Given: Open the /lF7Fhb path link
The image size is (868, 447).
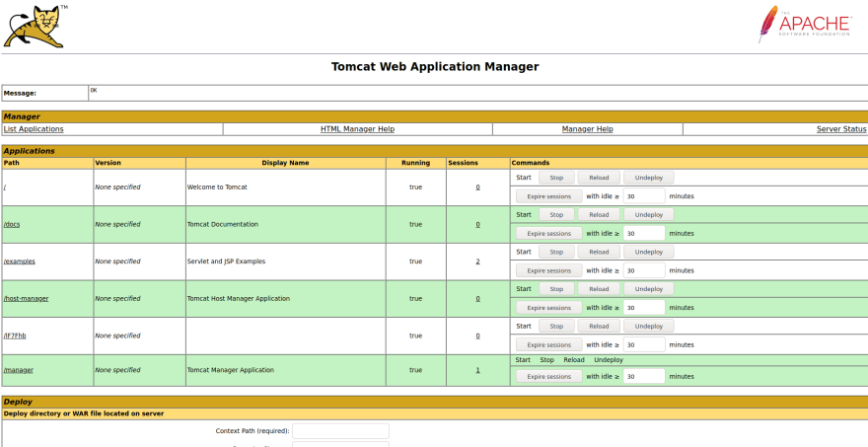Looking at the screenshot, I should 15,335.
